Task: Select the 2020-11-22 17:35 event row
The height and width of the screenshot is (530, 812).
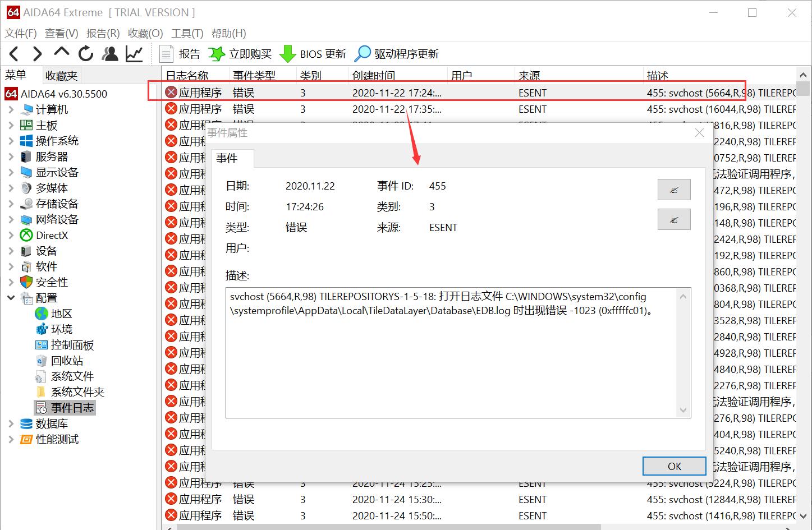Action: [479, 109]
